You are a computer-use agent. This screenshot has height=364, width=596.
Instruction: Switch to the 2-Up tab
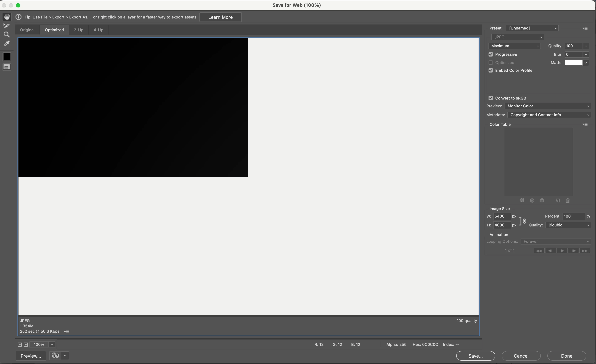[78, 30]
